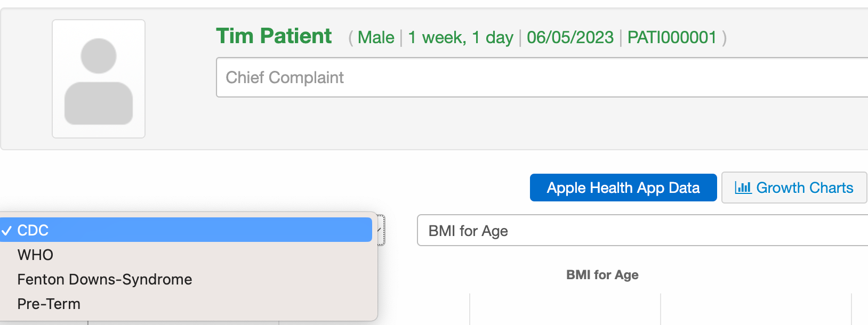Click the date of birth 06/05/2023
The image size is (868, 325).
[x=570, y=37]
